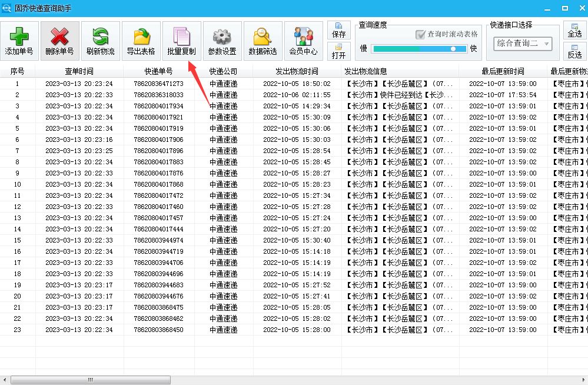Click the app logo in the title bar
The height and width of the screenshot is (385, 588).
coord(8,6)
